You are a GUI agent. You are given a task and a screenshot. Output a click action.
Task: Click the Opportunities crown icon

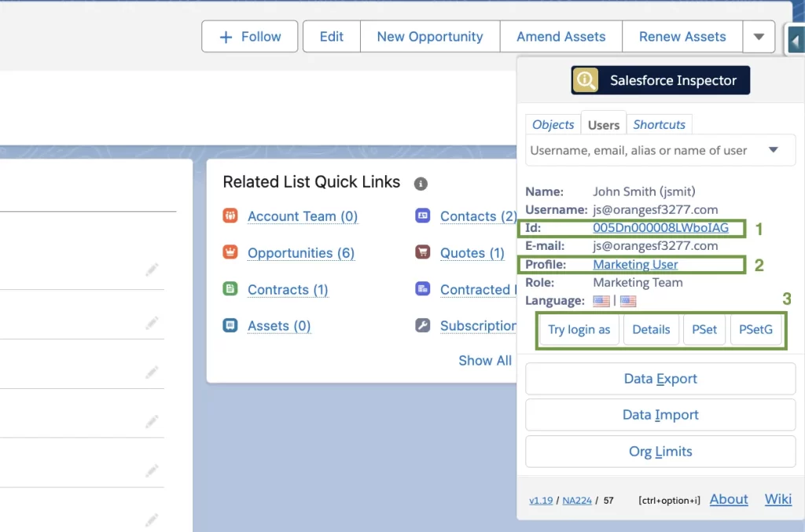point(229,253)
